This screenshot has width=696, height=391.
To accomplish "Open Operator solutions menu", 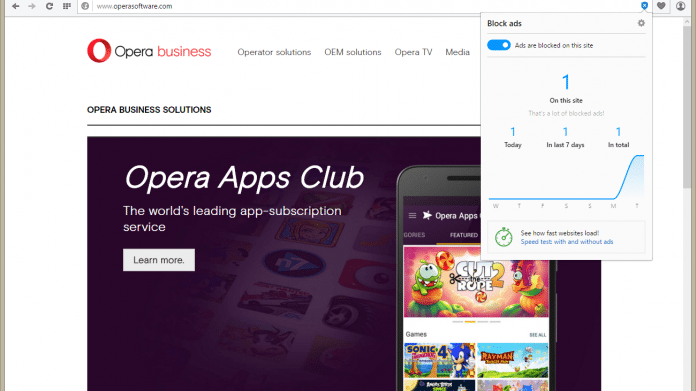I will click(274, 52).
